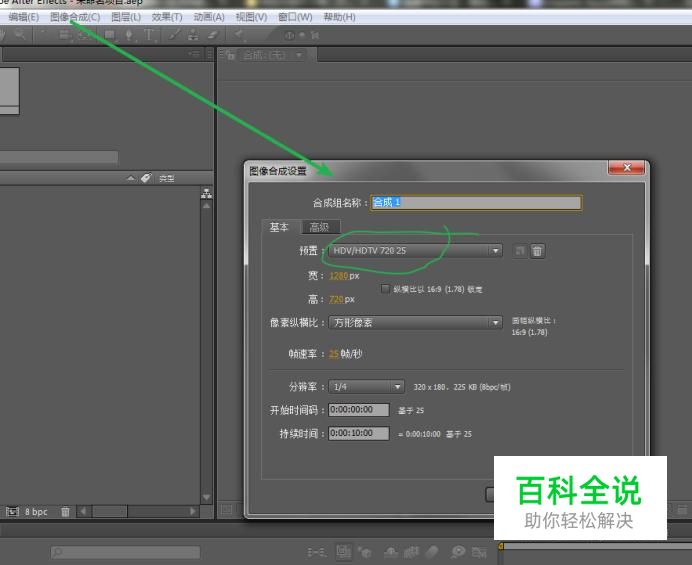Click the timeline search field

click(x=126, y=552)
